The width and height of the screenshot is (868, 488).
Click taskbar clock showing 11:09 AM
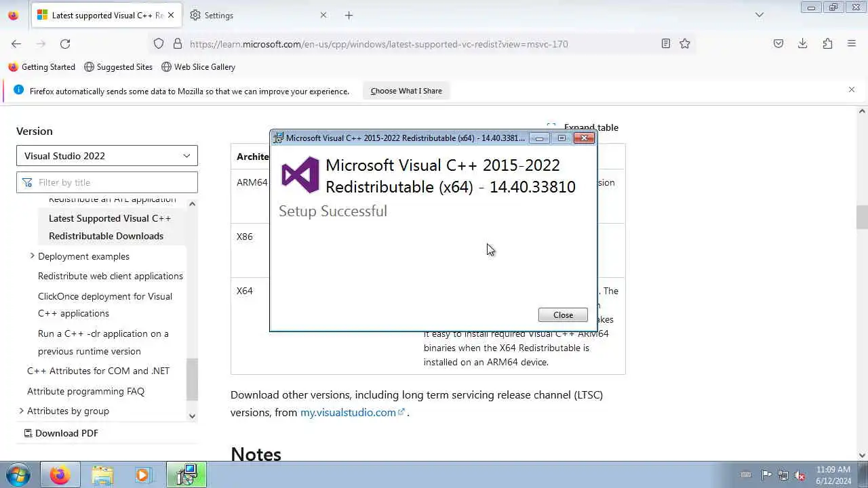point(833,475)
